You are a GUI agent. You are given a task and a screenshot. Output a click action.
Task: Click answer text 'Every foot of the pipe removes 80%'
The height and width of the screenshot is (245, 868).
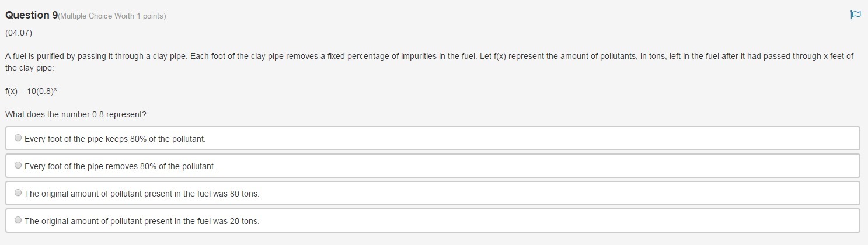pos(120,166)
